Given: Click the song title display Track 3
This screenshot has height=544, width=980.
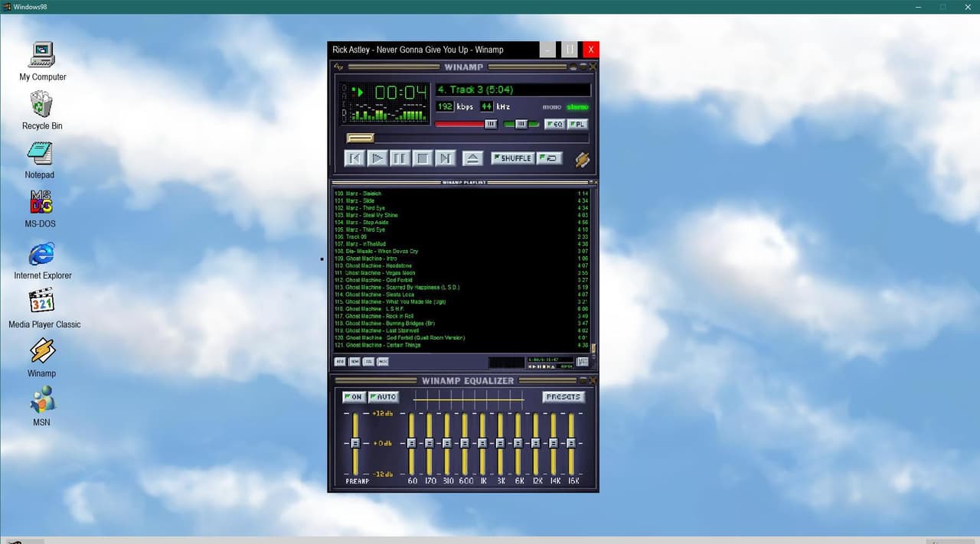Looking at the screenshot, I should coord(513,90).
